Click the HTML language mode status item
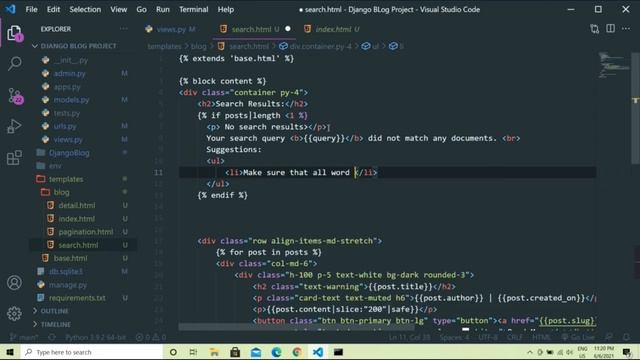640x360 pixels. coord(541,337)
